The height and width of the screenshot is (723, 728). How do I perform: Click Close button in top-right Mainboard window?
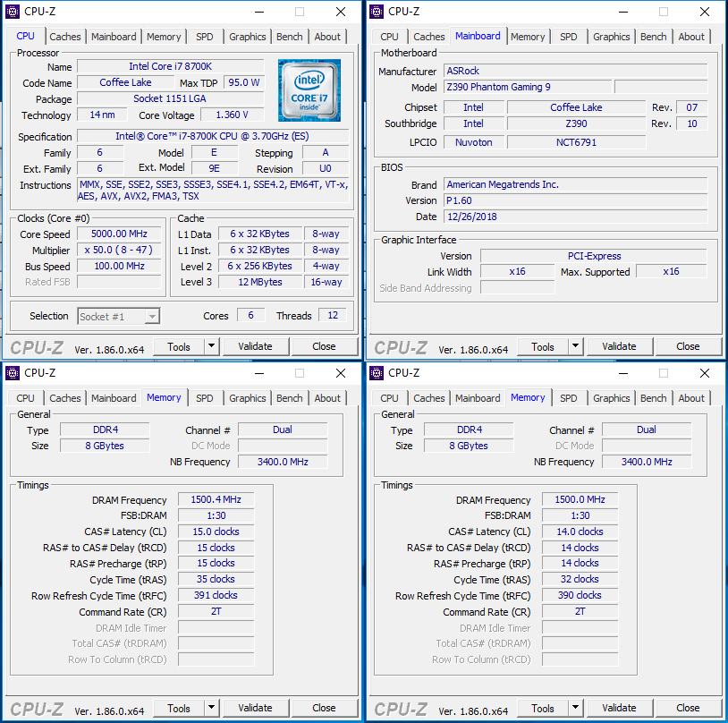pyautogui.click(x=688, y=346)
